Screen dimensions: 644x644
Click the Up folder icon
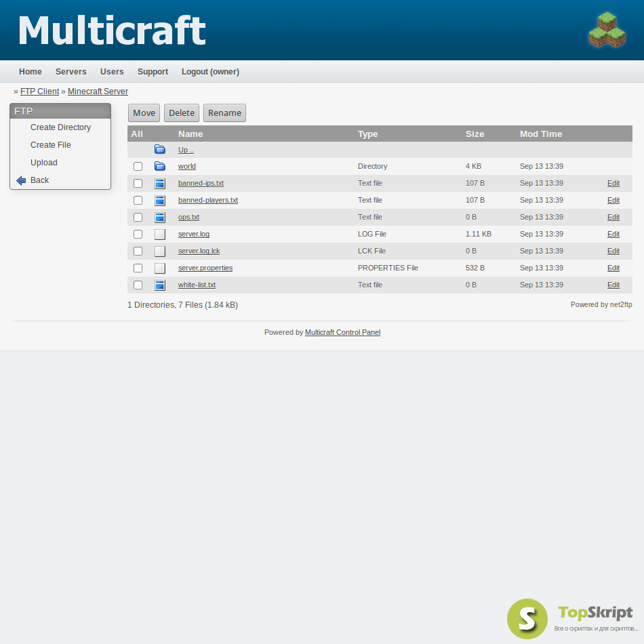(160, 150)
